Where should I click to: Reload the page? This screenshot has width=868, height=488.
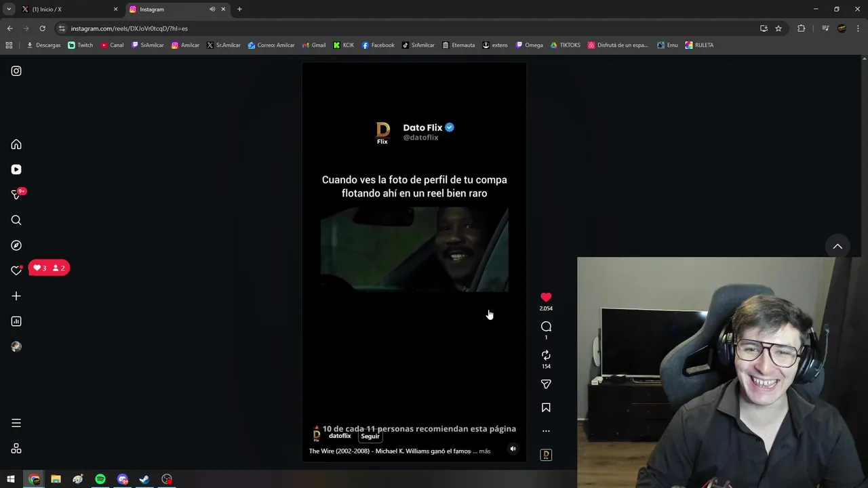point(42,28)
